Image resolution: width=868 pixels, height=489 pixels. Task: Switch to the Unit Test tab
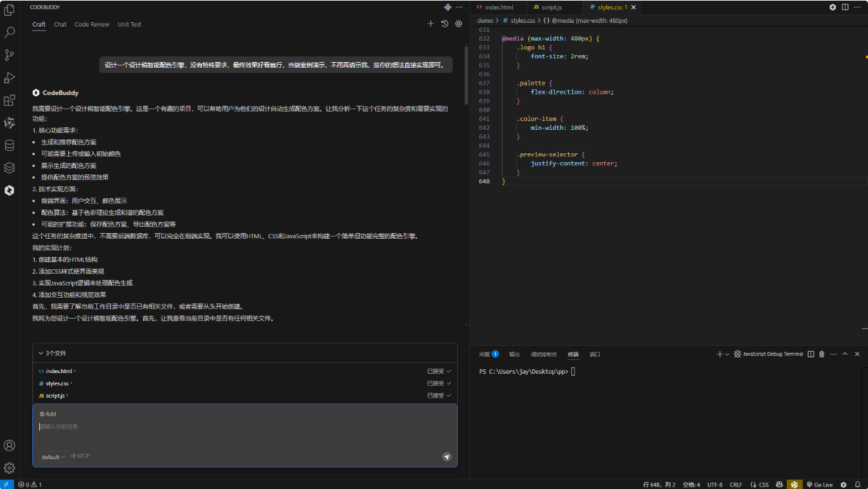click(x=129, y=25)
